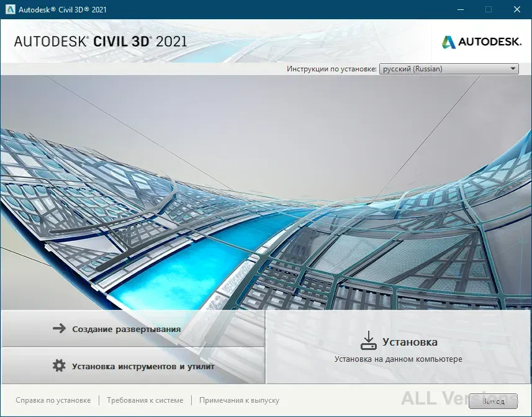Click the Выход exit button
This screenshot has height=417, width=532.
click(x=493, y=401)
